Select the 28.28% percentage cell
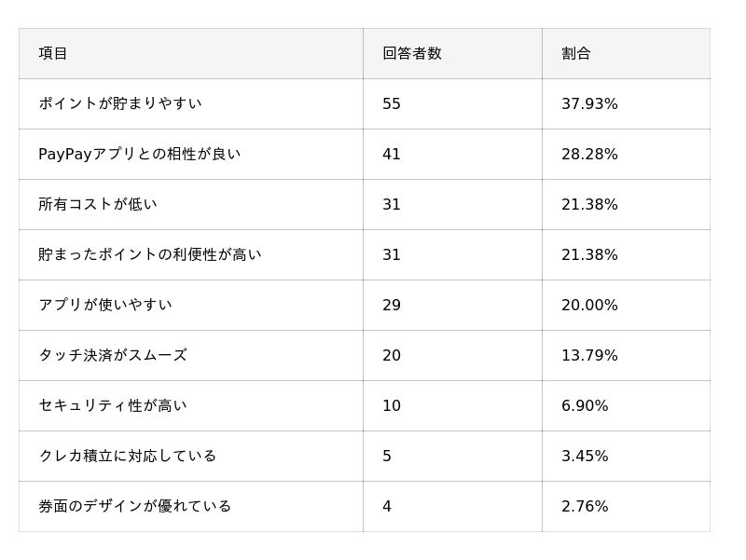 [x=589, y=154]
